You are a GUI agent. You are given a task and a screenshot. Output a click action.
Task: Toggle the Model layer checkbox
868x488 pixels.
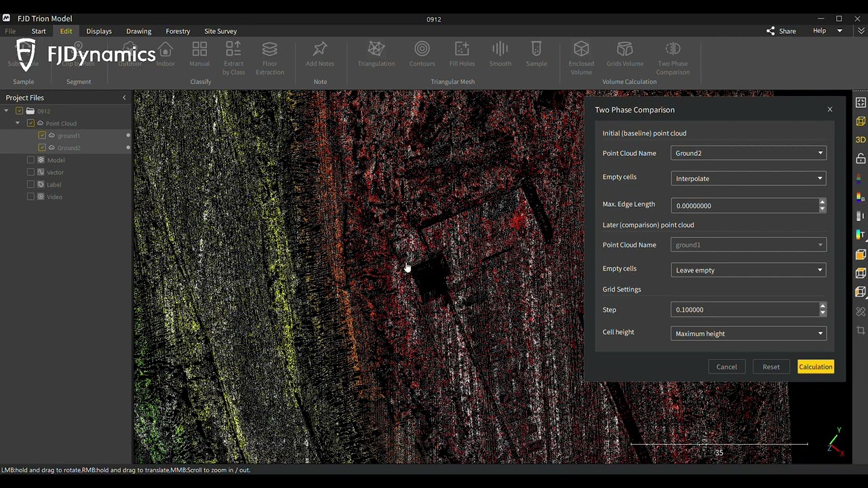31,160
